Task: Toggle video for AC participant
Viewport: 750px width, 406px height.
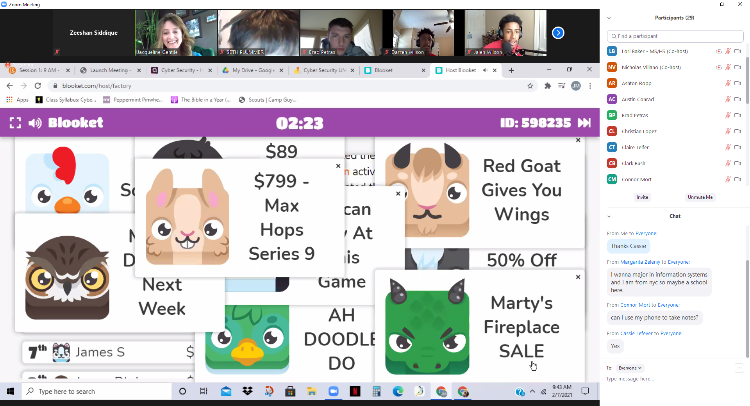Action: click(737, 99)
